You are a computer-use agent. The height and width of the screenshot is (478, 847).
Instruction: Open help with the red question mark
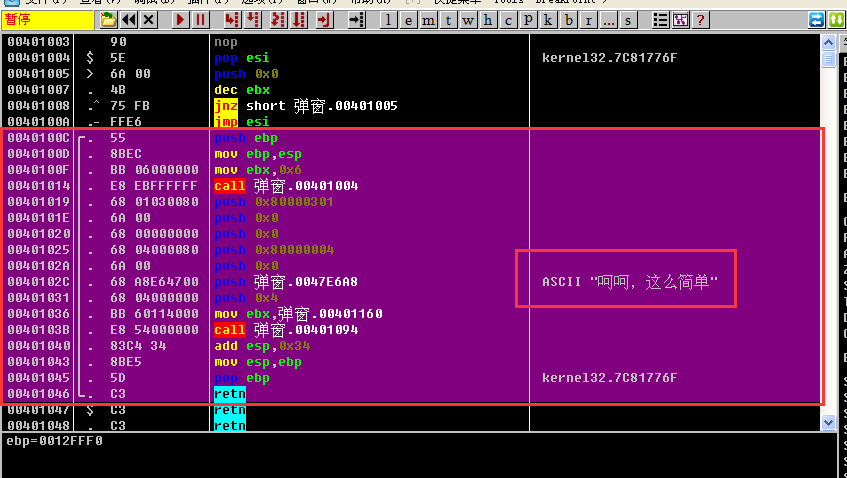[700, 20]
